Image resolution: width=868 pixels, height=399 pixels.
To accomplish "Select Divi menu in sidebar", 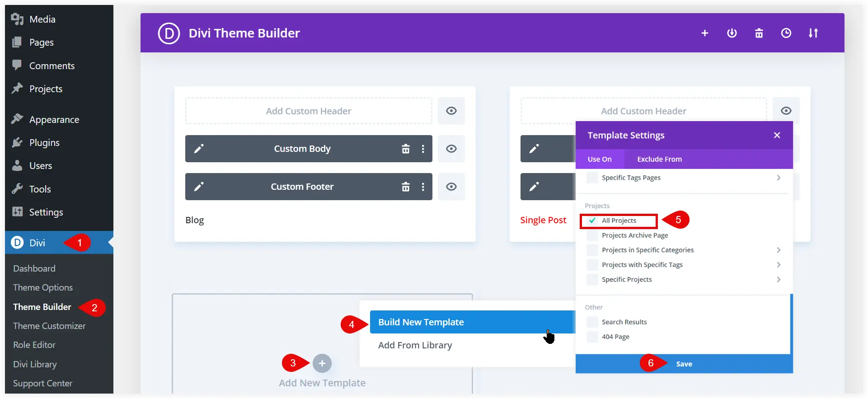I will [x=59, y=243].
